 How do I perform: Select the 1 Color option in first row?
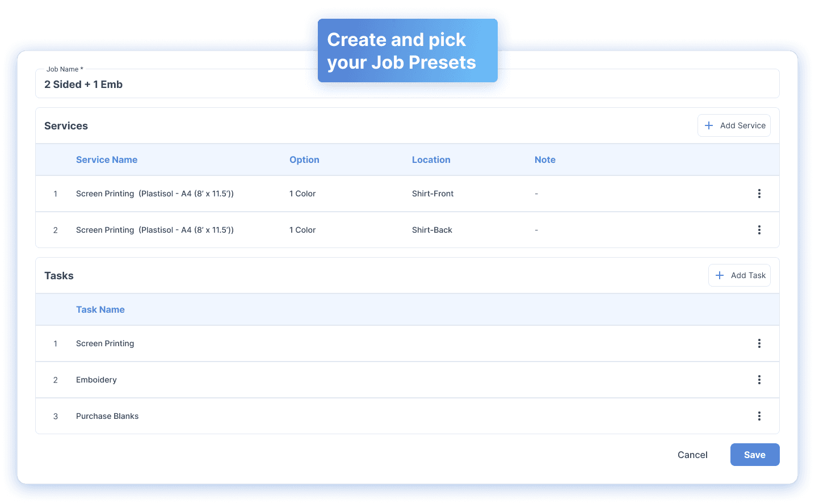(x=303, y=194)
